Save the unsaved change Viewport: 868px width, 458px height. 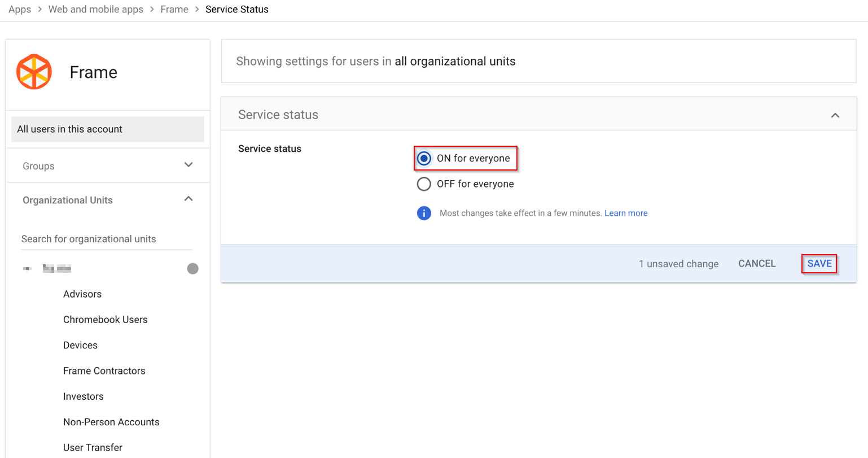pyautogui.click(x=819, y=264)
